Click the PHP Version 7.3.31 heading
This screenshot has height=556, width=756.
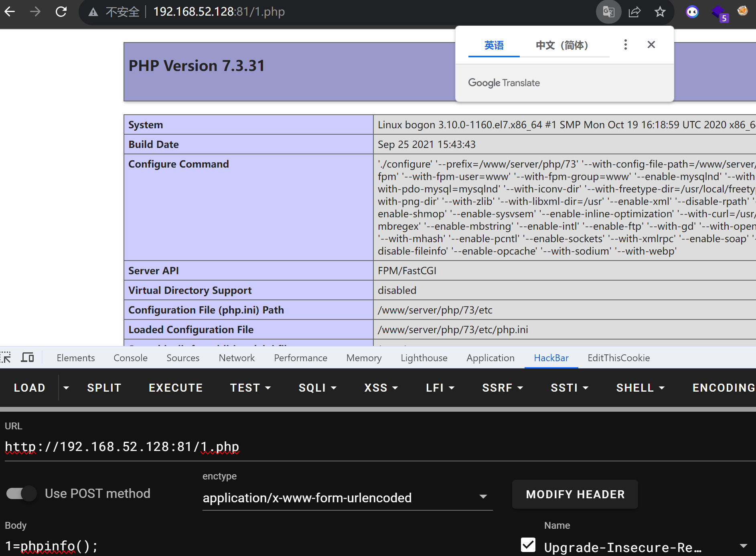coord(197,66)
